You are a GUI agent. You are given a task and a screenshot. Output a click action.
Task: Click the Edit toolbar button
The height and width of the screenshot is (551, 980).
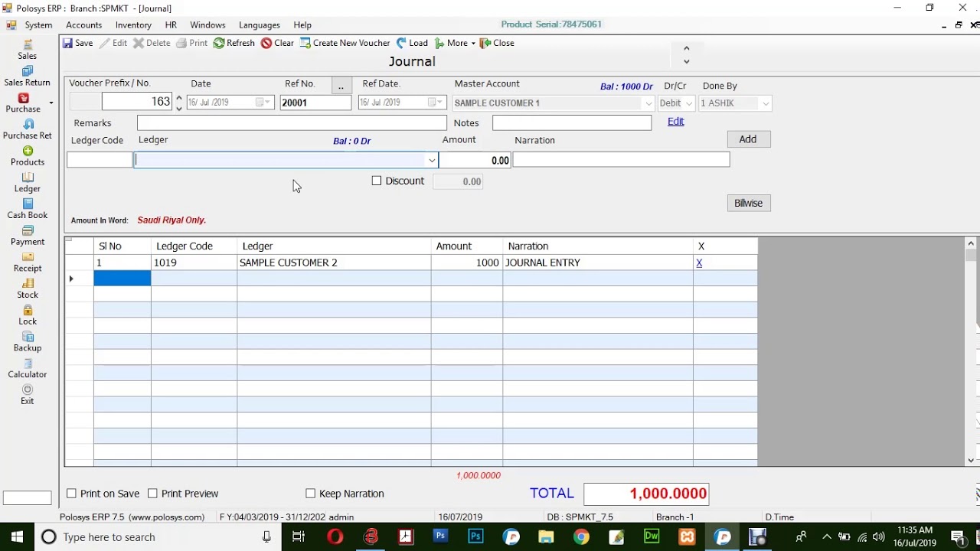click(113, 43)
